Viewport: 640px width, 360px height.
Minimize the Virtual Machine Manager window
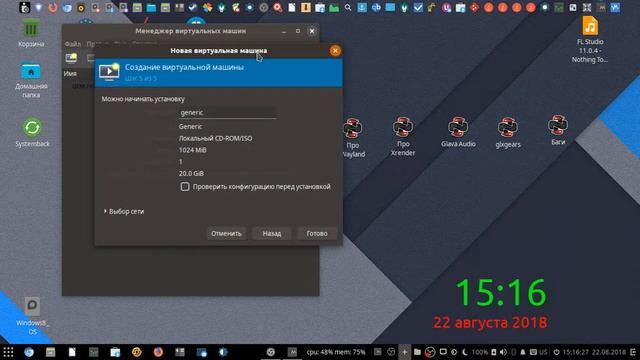[284, 31]
